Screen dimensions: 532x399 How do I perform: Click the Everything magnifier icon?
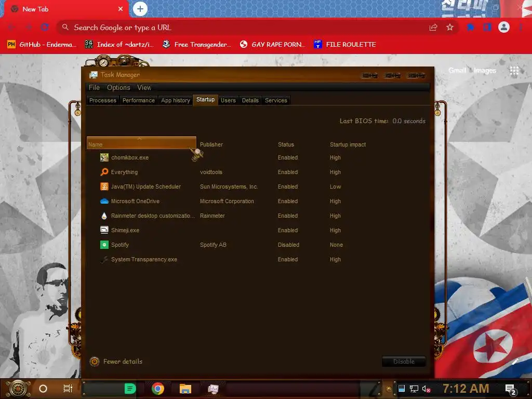[x=104, y=172]
